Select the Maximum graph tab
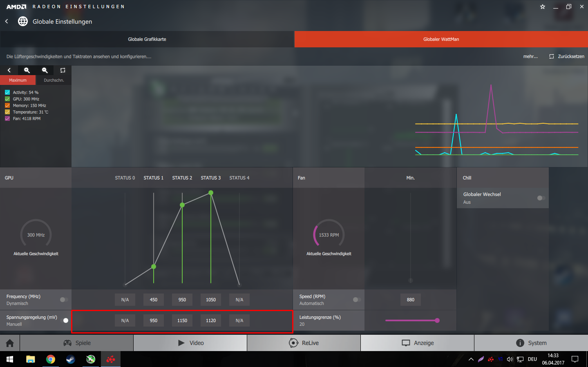Viewport: 588px width, 367px height. coord(18,80)
